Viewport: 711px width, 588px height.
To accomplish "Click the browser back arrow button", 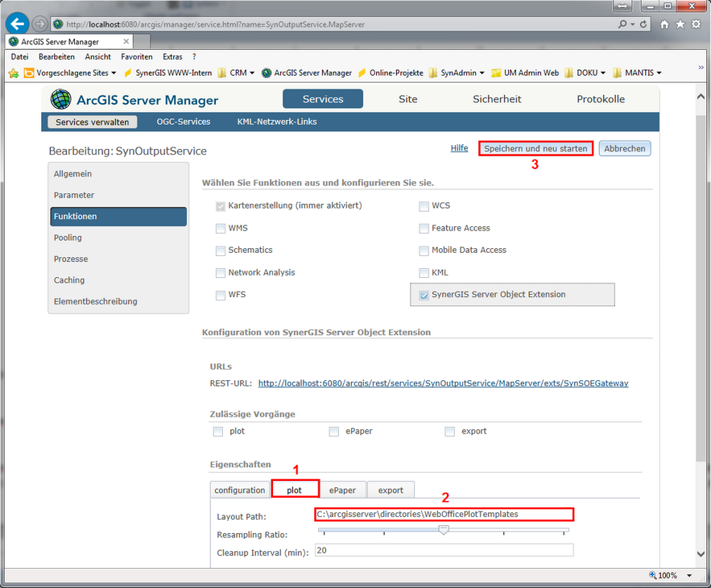I will (x=18, y=23).
